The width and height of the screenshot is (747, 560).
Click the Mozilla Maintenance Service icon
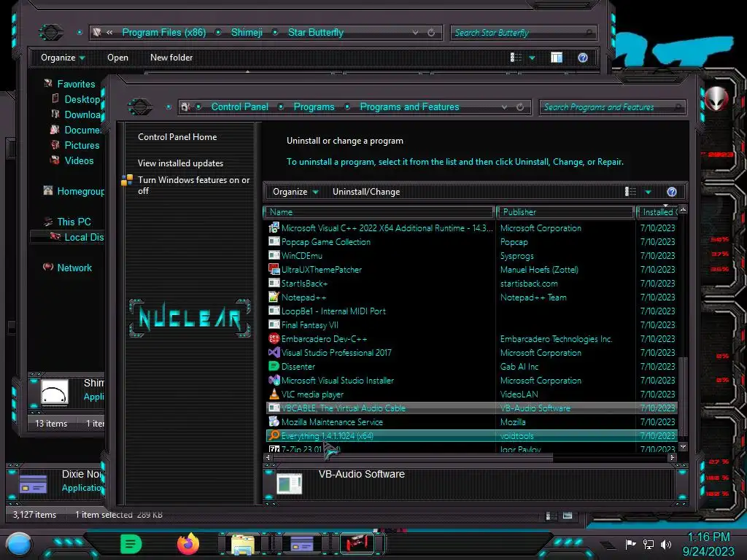point(274,421)
